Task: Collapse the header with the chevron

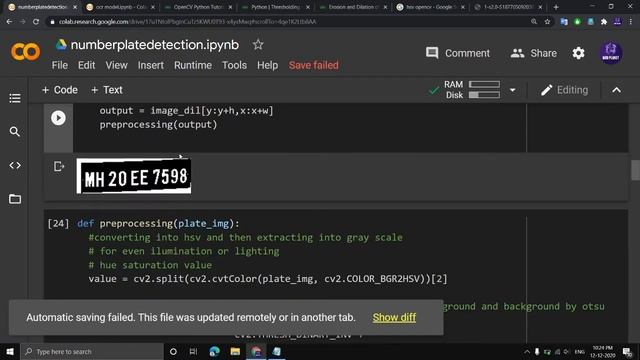Action: (x=616, y=90)
